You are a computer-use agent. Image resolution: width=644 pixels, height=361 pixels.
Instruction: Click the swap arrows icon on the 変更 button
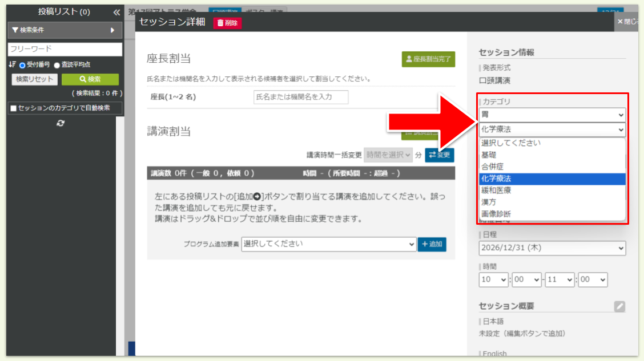click(x=433, y=154)
